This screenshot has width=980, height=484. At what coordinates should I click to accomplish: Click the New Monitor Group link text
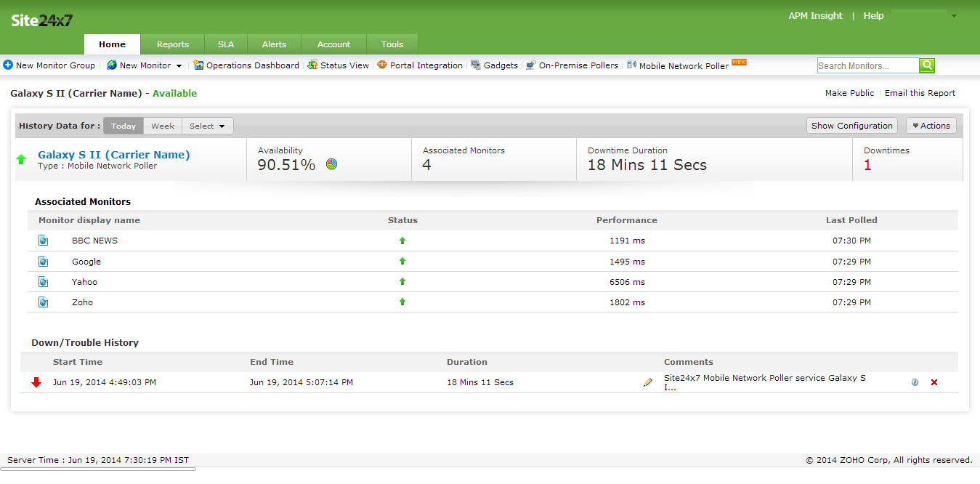pos(55,65)
